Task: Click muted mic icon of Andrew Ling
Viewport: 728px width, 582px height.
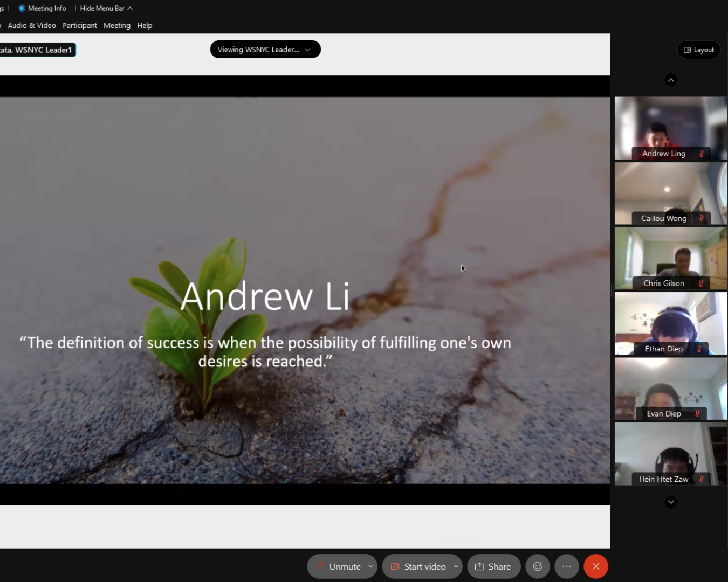Action: tap(702, 154)
